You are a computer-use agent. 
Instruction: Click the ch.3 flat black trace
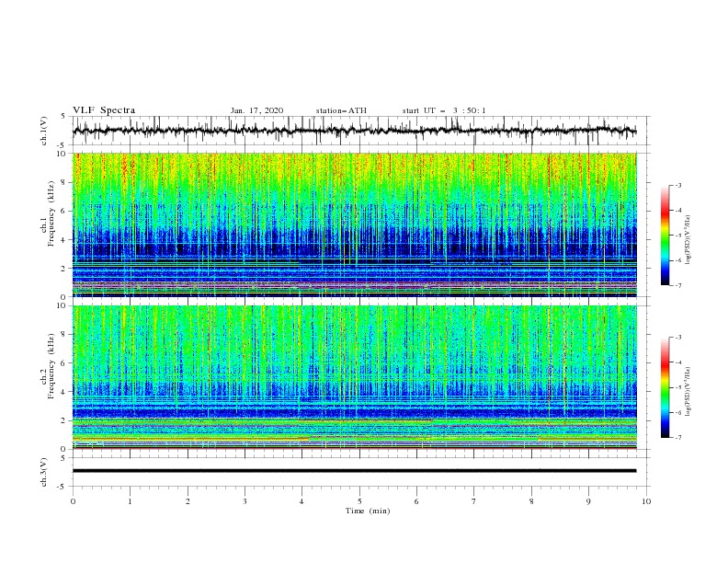point(354,471)
